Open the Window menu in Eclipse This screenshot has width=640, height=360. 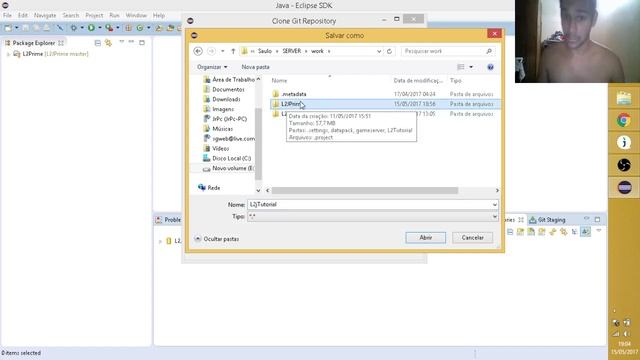coord(136,16)
